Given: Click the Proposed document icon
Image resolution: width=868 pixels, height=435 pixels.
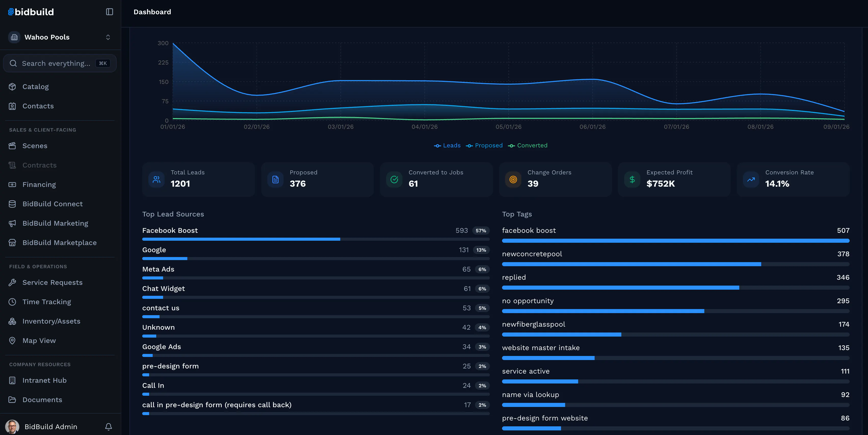Looking at the screenshot, I should (275, 180).
